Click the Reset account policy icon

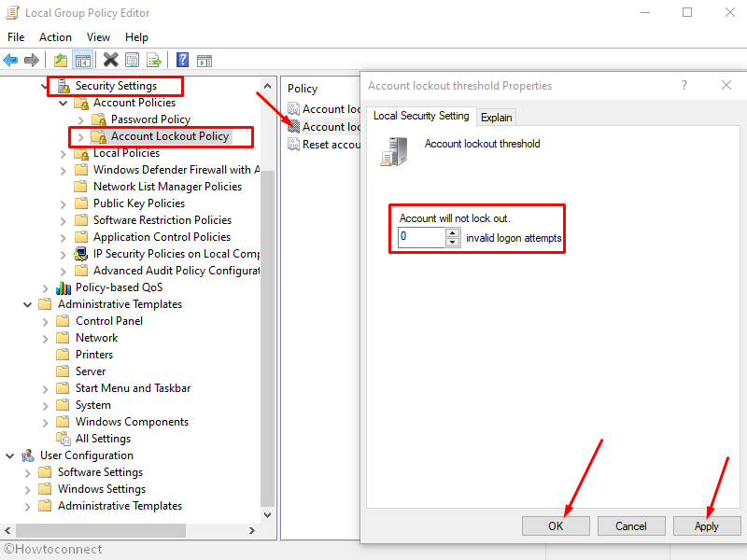[x=293, y=145]
